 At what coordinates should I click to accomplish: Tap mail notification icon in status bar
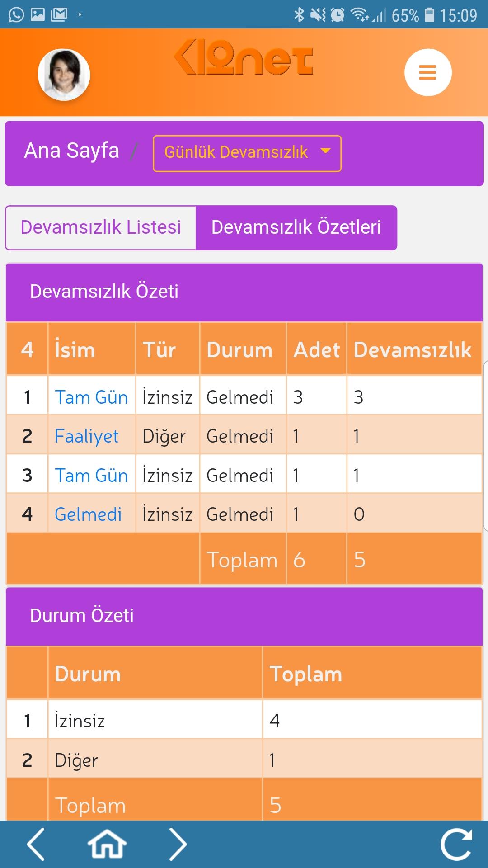click(59, 15)
